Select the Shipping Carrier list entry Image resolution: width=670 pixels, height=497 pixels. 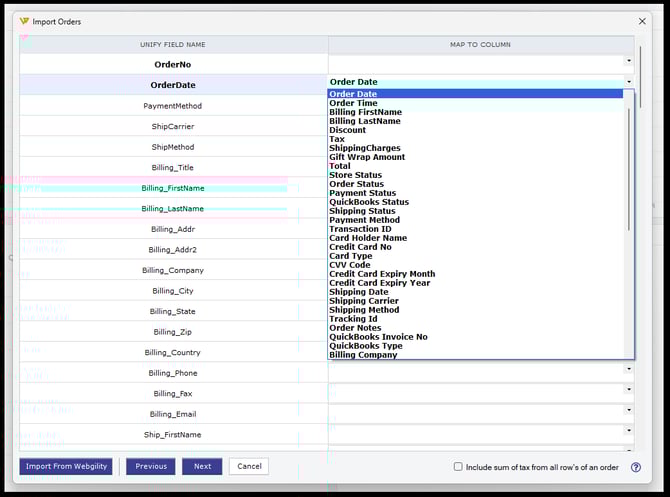[x=363, y=301]
